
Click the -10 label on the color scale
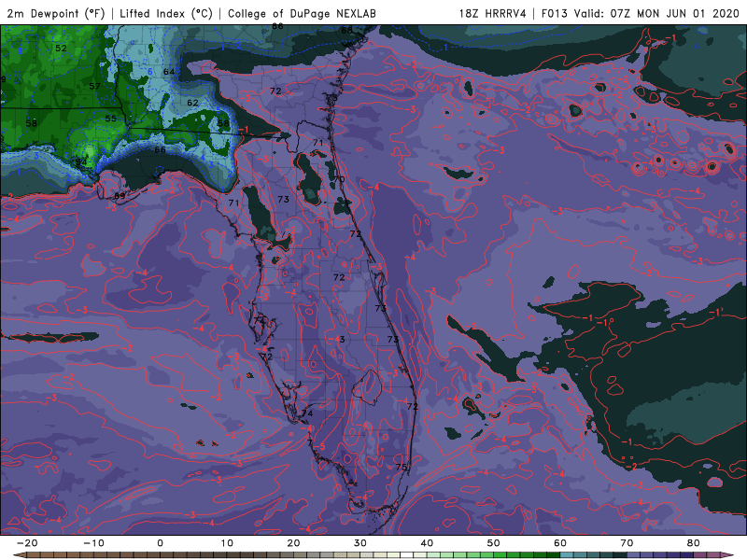(x=93, y=543)
